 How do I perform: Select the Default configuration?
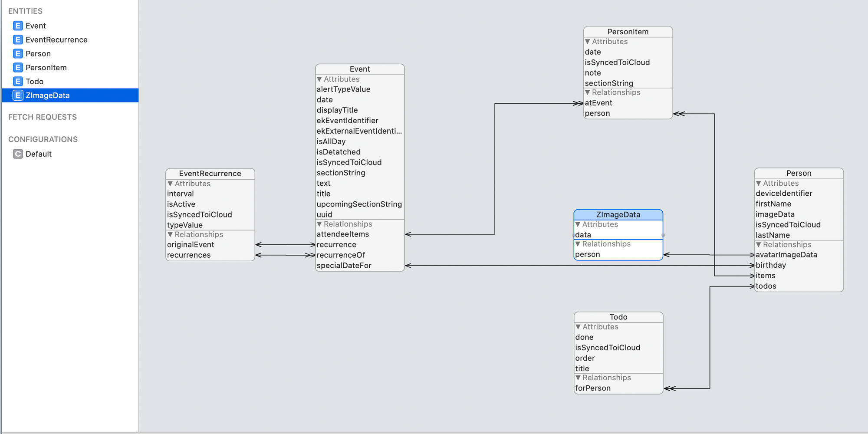(70, 154)
